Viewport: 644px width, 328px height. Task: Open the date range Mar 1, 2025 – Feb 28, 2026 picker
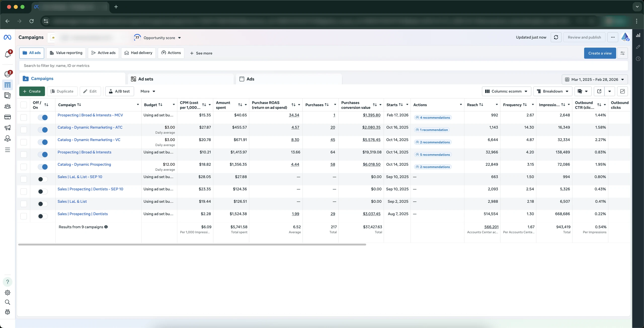coord(595,79)
